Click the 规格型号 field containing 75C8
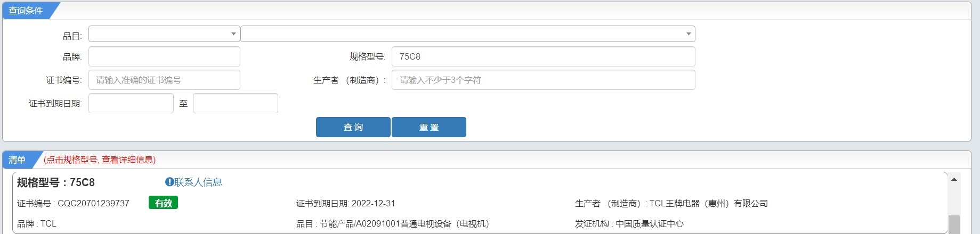Viewport: 980px width, 234px height. tap(544, 56)
